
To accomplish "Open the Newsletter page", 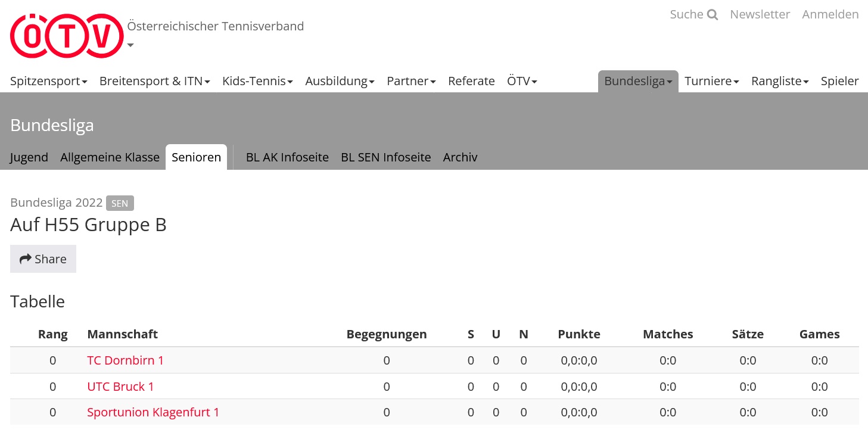I will point(760,14).
